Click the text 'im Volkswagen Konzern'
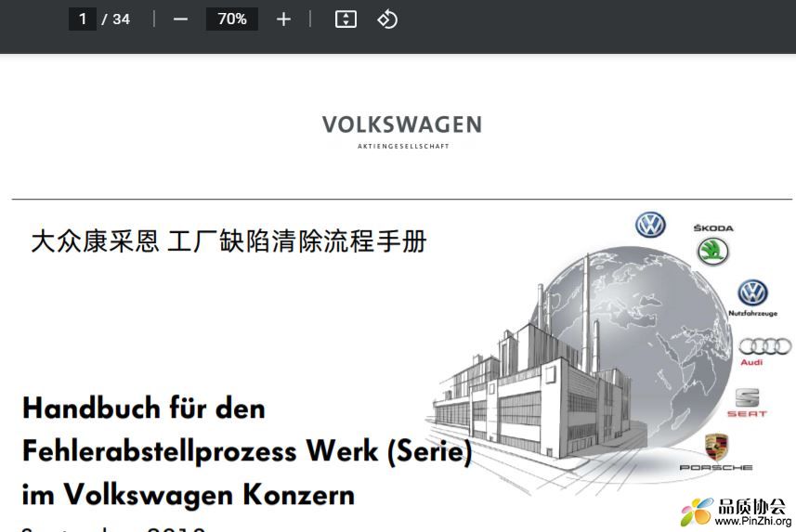 [x=189, y=495]
